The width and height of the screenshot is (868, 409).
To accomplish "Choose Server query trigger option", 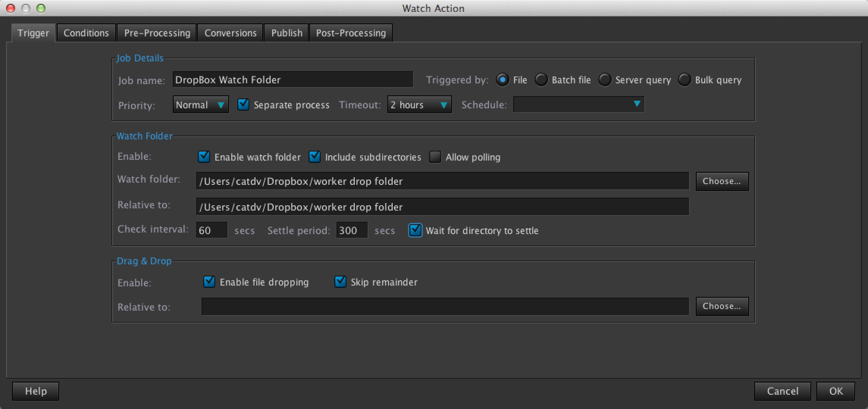I will [605, 80].
